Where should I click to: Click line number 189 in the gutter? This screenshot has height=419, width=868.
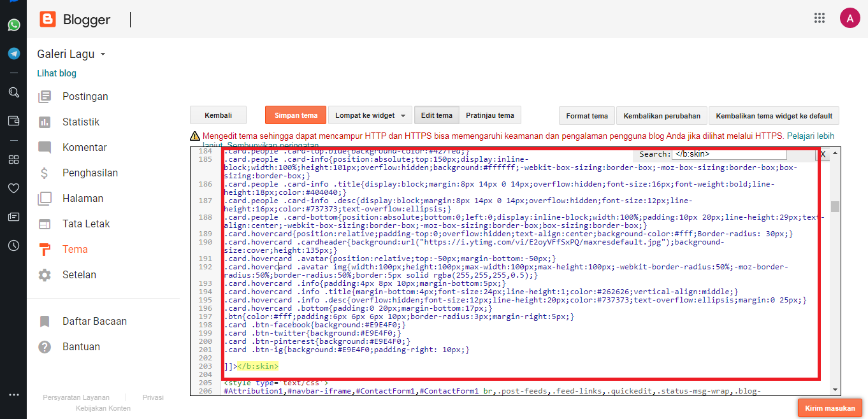pos(205,234)
